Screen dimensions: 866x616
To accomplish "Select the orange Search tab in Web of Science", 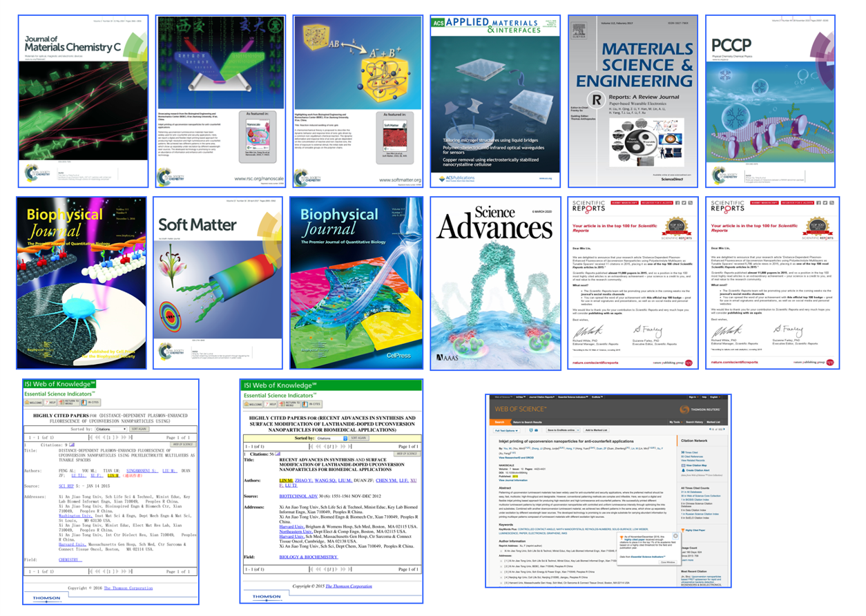I will 500,421.
